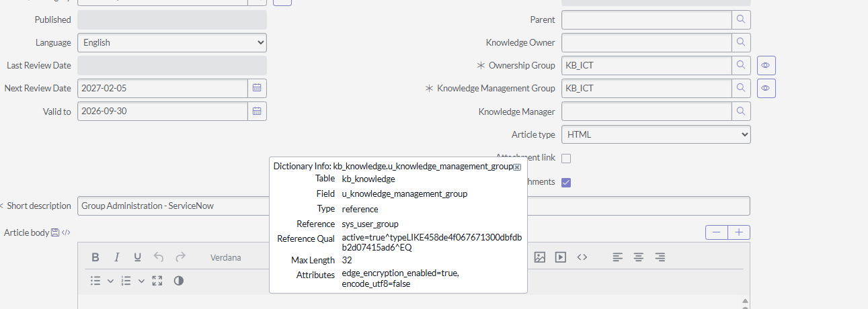The height and width of the screenshot is (309, 868).
Task: Look up the Knowledge Management Group reference
Action: pyautogui.click(x=741, y=88)
